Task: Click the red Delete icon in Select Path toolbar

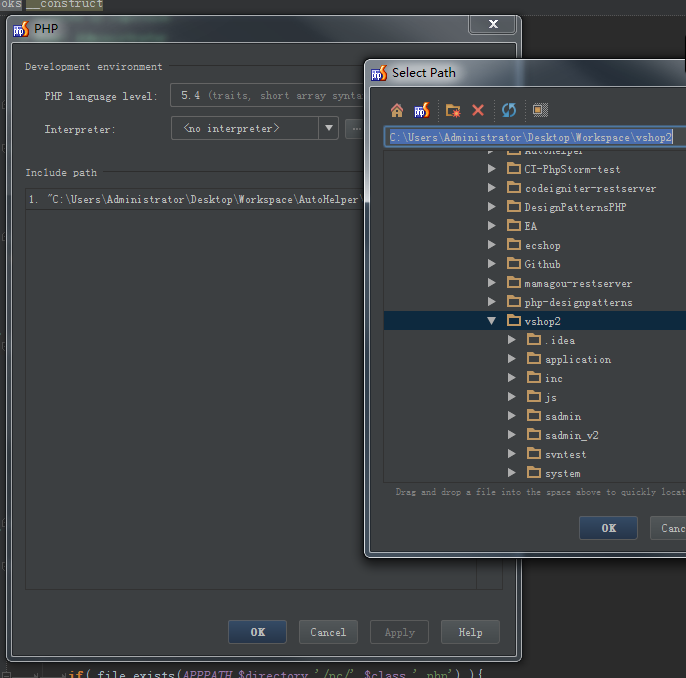Action: [x=478, y=110]
